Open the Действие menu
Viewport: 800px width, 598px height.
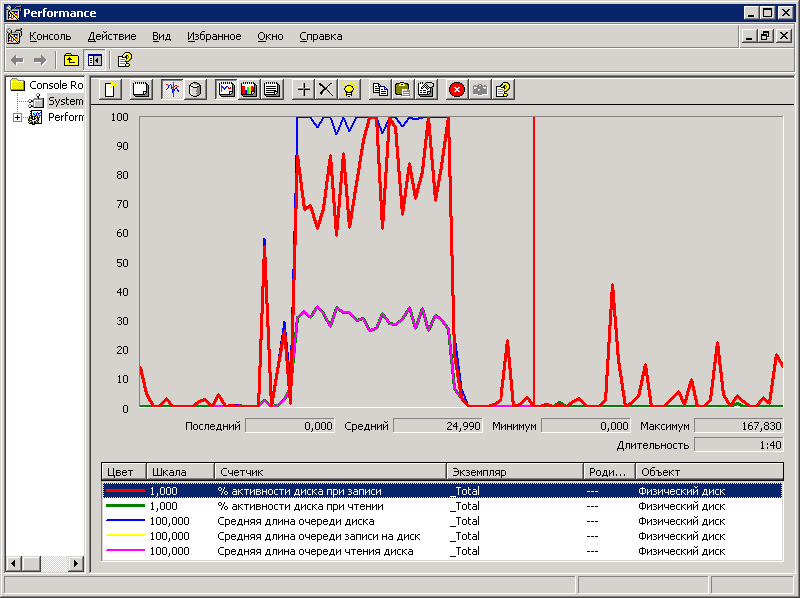pos(112,36)
